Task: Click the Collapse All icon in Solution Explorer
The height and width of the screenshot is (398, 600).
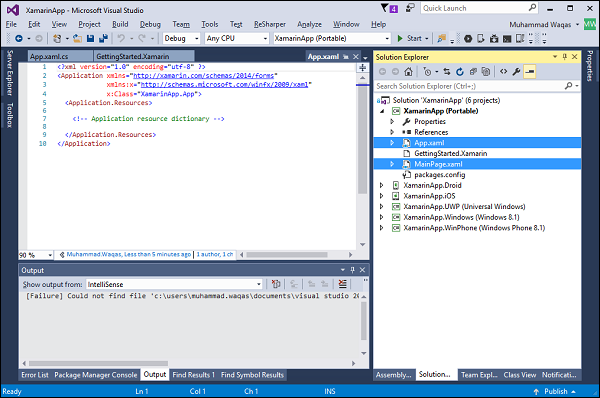Action: click(x=473, y=72)
